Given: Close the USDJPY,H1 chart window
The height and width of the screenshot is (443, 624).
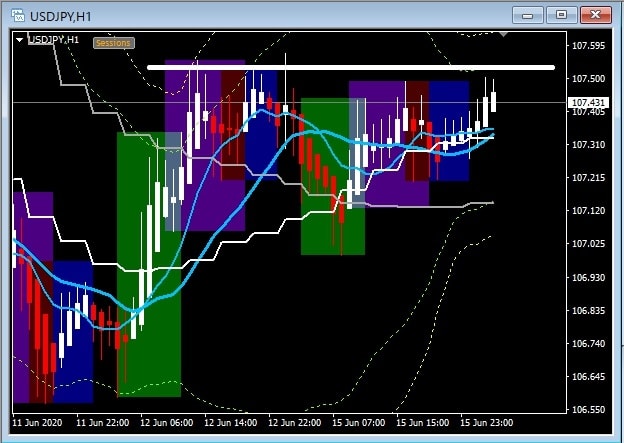Looking at the screenshot, I should (595, 14).
